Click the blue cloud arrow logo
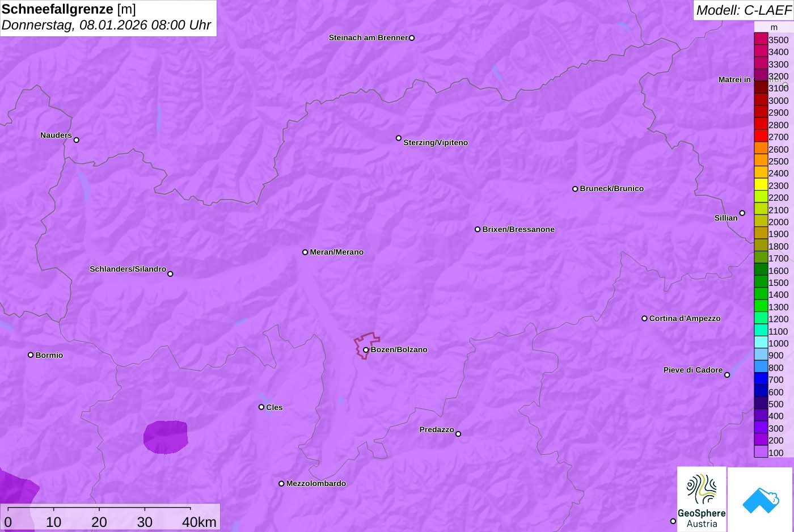Image resolution: width=794 pixels, height=532 pixels. click(x=761, y=501)
